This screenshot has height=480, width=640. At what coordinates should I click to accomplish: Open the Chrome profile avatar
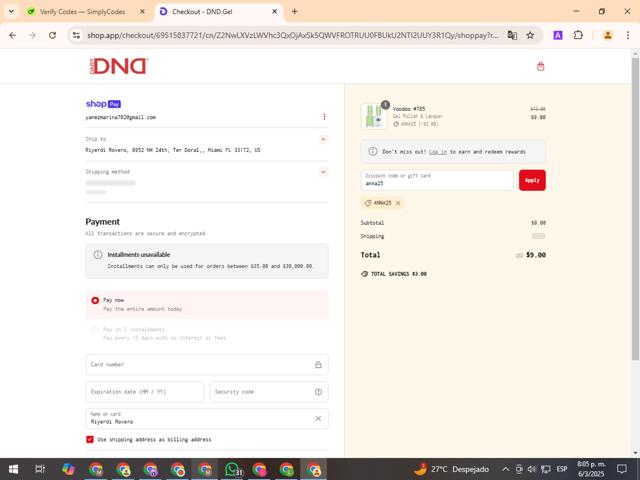[608, 36]
